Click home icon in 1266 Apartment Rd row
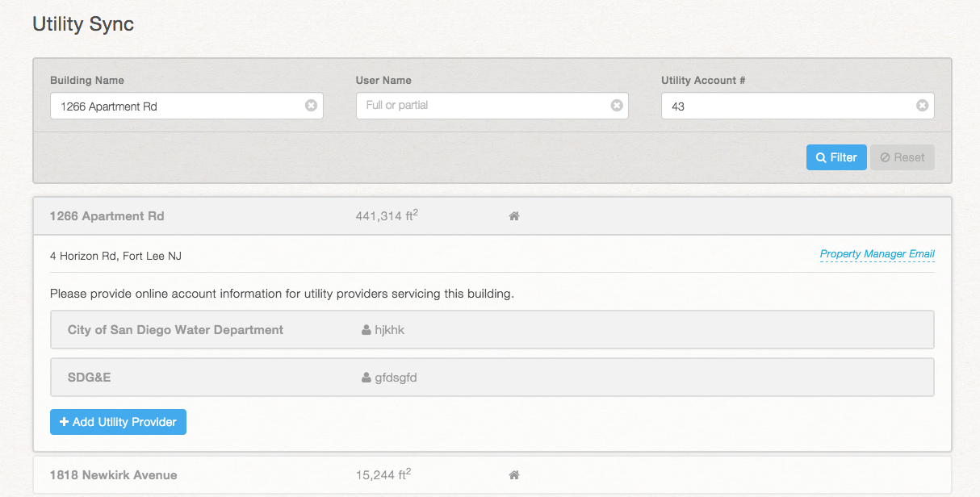This screenshot has width=980, height=497. point(513,216)
